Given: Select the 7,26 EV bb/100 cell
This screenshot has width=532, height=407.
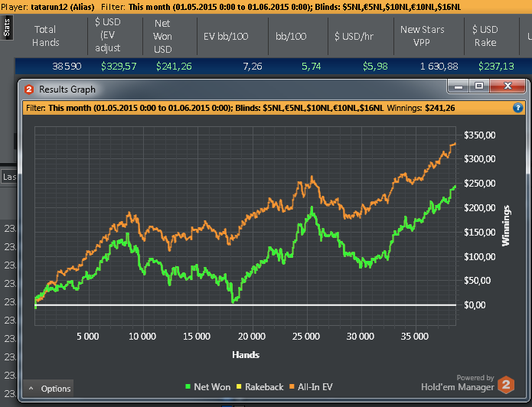Looking at the screenshot, I should [253, 66].
